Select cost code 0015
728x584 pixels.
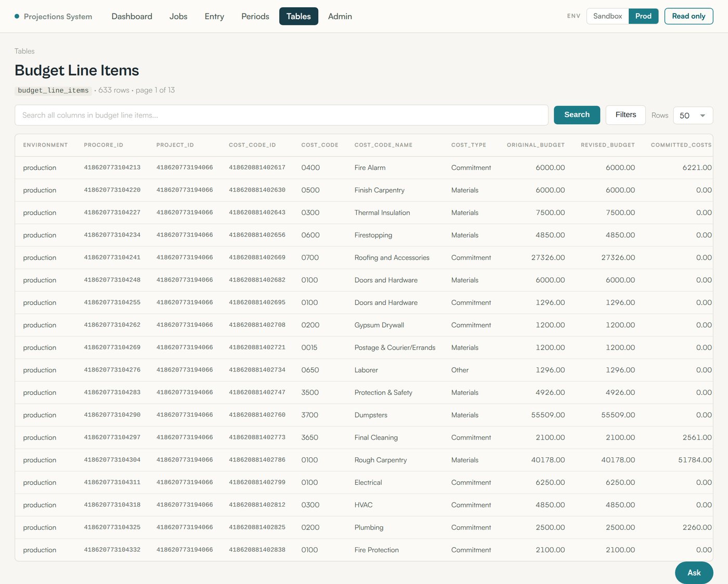click(x=309, y=348)
